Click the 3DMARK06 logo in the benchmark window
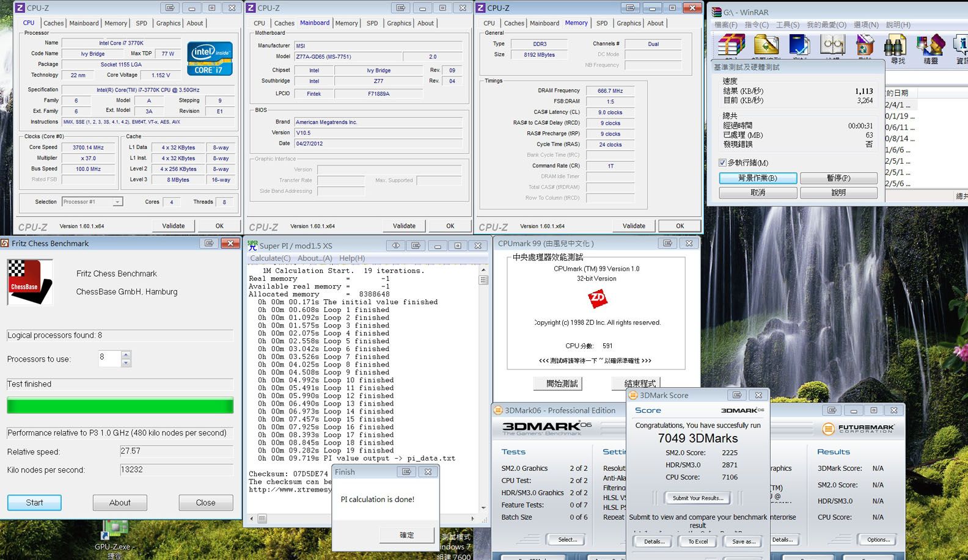The image size is (968, 560). point(547,427)
